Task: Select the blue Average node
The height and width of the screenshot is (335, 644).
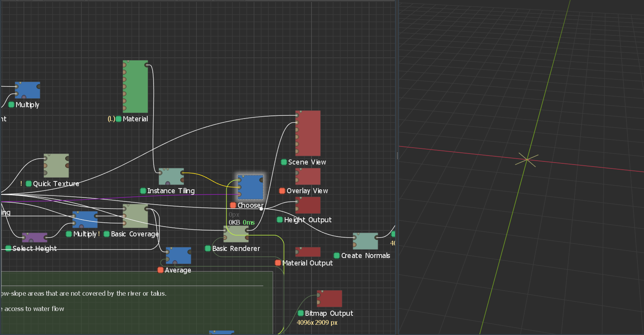Action: click(178, 255)
